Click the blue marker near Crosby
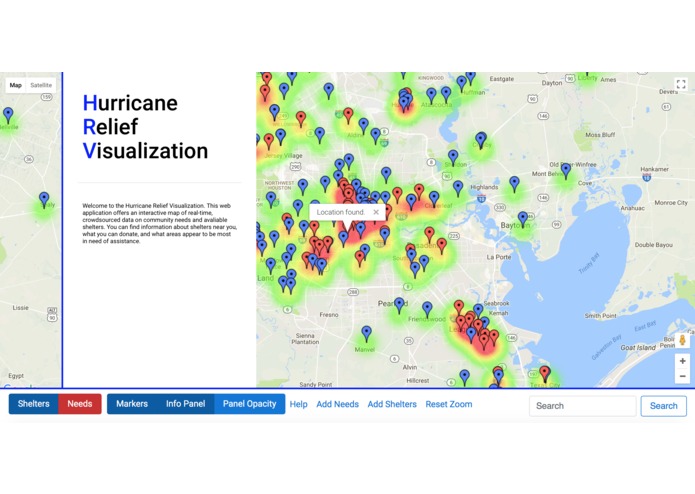Viewport: 695px width, 494px height. coord(480,140)
